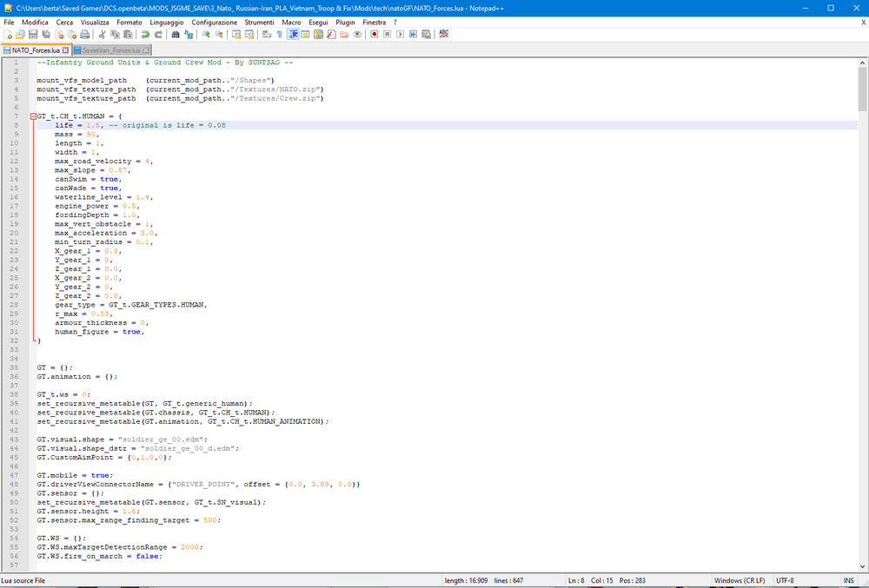Open the user-defined language dialog icon
The image size is (869, 588).
tap(305, 35)
